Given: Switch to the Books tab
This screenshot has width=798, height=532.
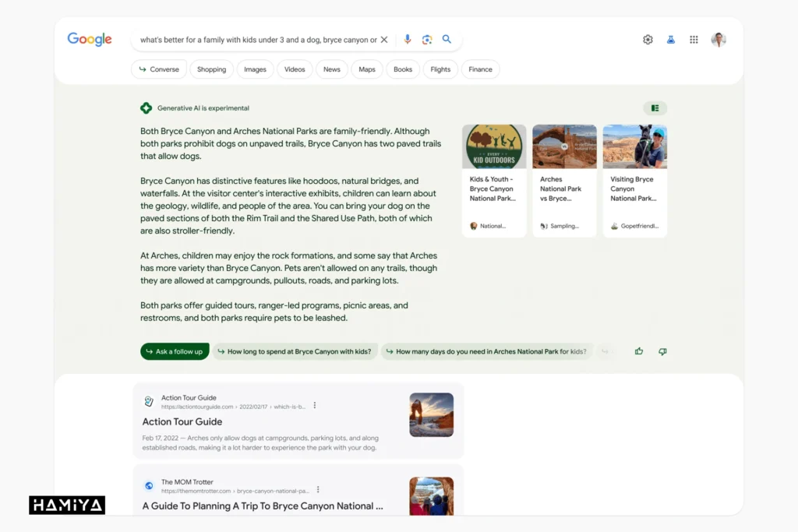Looking at the screenshot, I should (403, 69).
